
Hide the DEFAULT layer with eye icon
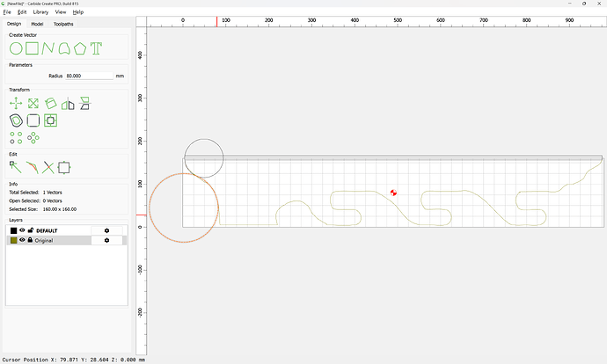point(22,230)
